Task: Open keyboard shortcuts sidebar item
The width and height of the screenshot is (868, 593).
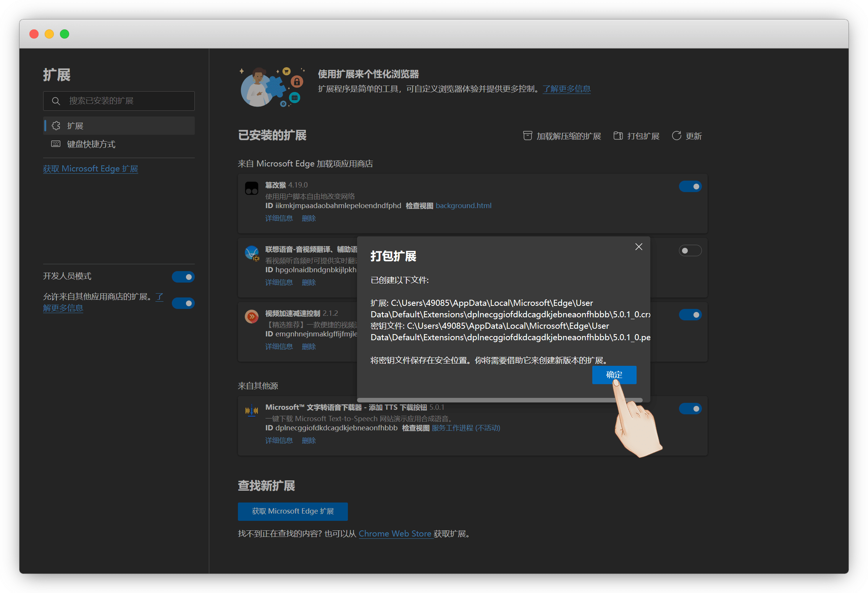Action: [91, 144]
